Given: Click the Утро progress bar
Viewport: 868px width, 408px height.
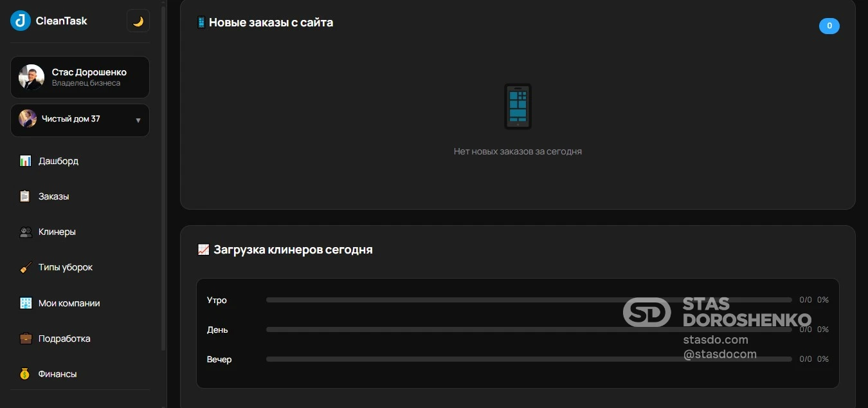Looking at the screenshot, I should (x=529, y=300).
